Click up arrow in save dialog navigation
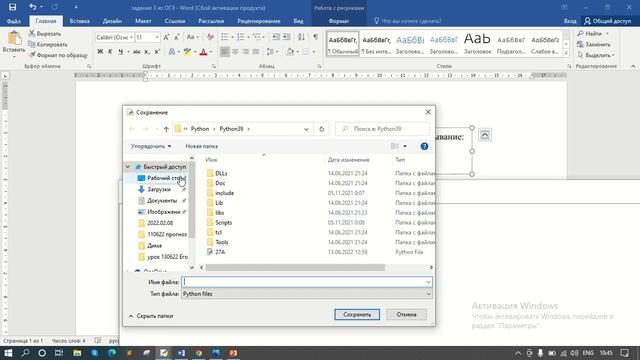640x360 pixels. pos(166,129)
